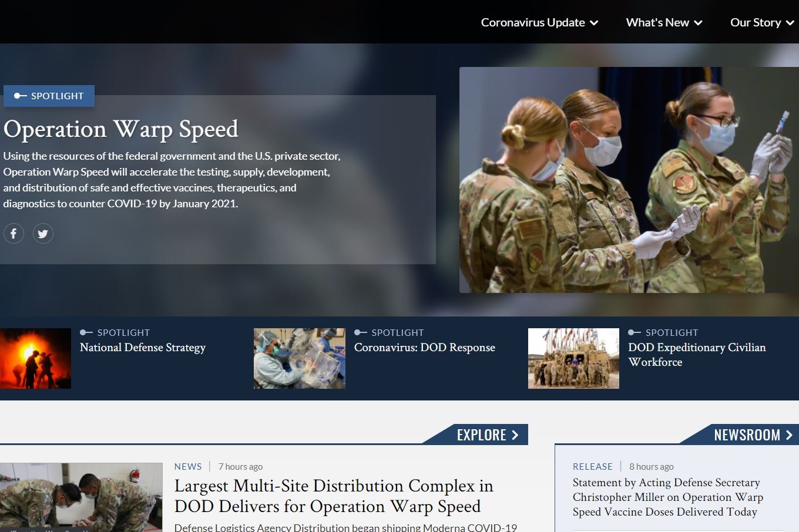Click the masked service members vaccine photo

click(629, 180)
